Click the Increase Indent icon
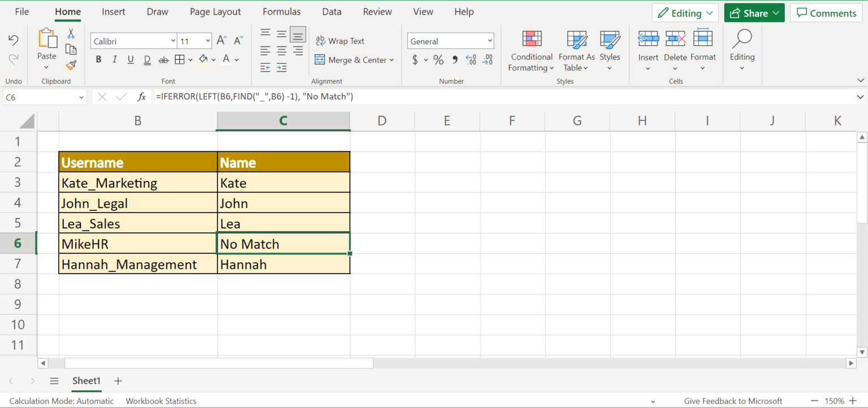 tap(281, 68)
